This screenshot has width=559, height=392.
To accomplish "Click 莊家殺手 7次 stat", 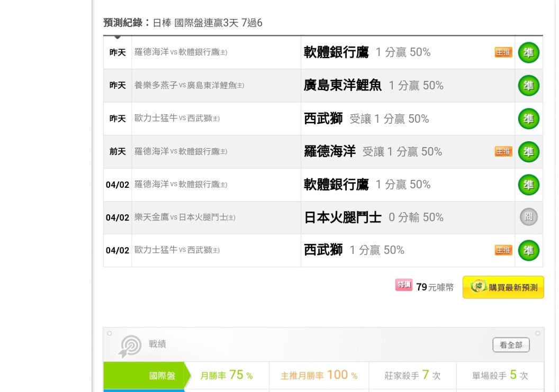I will point(412,375).
